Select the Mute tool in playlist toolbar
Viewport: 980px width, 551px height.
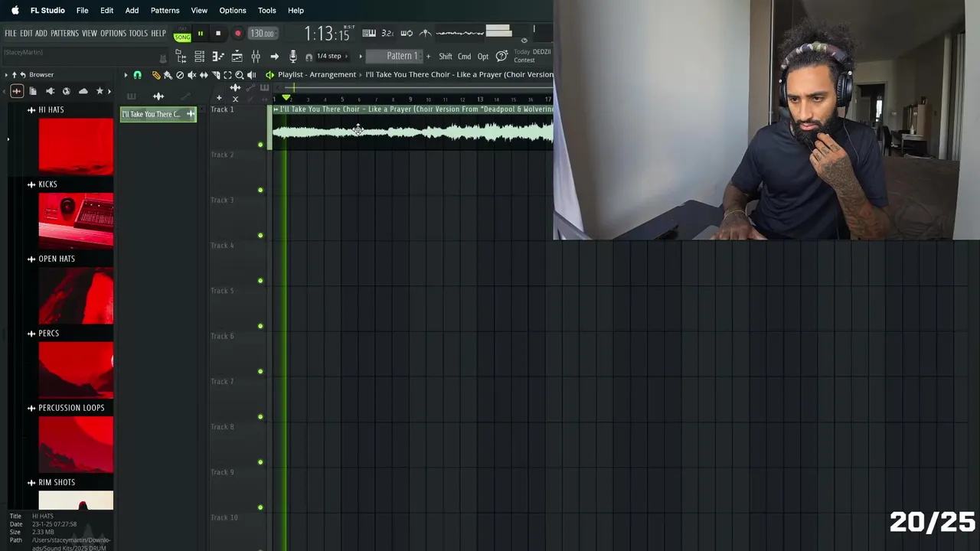191,75
